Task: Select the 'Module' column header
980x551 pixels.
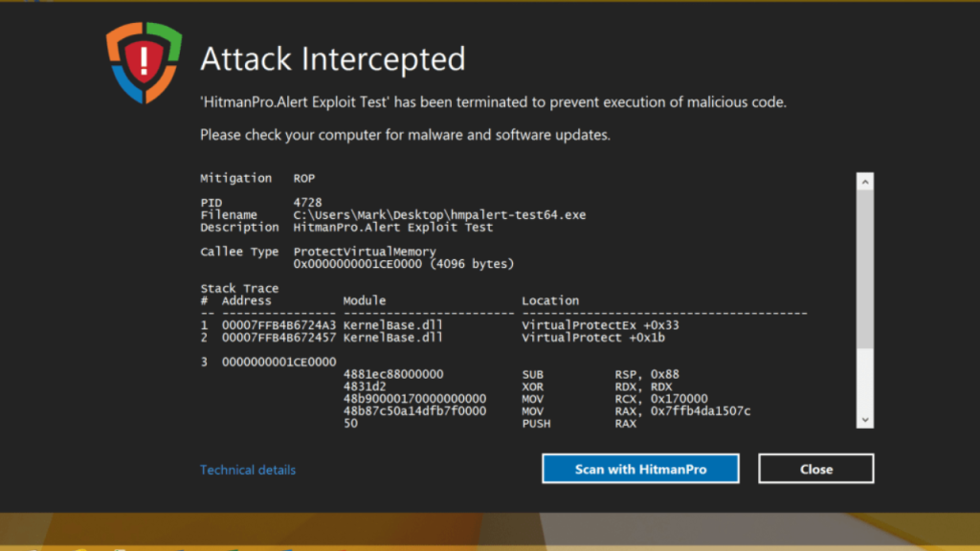Action: click(365, 300)
